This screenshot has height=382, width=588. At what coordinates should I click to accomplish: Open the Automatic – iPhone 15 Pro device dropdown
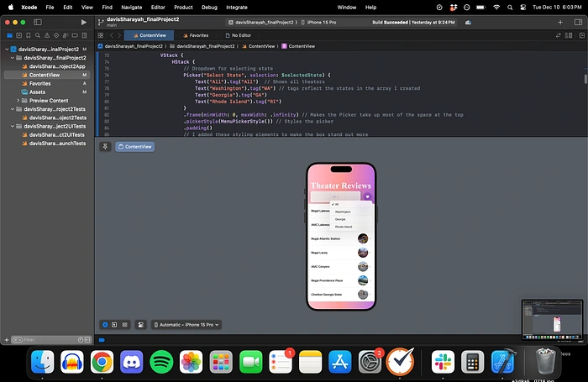click(x=186, y=324)
